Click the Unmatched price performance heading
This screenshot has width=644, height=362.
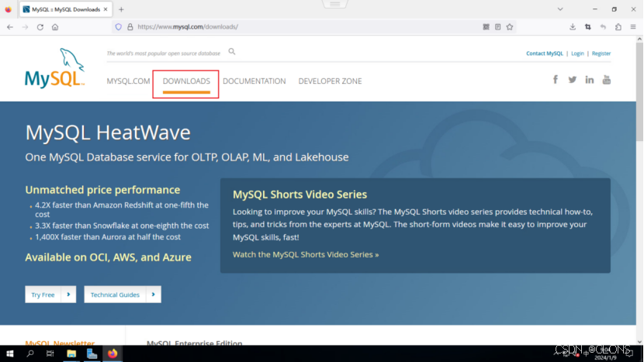point(102,190)
